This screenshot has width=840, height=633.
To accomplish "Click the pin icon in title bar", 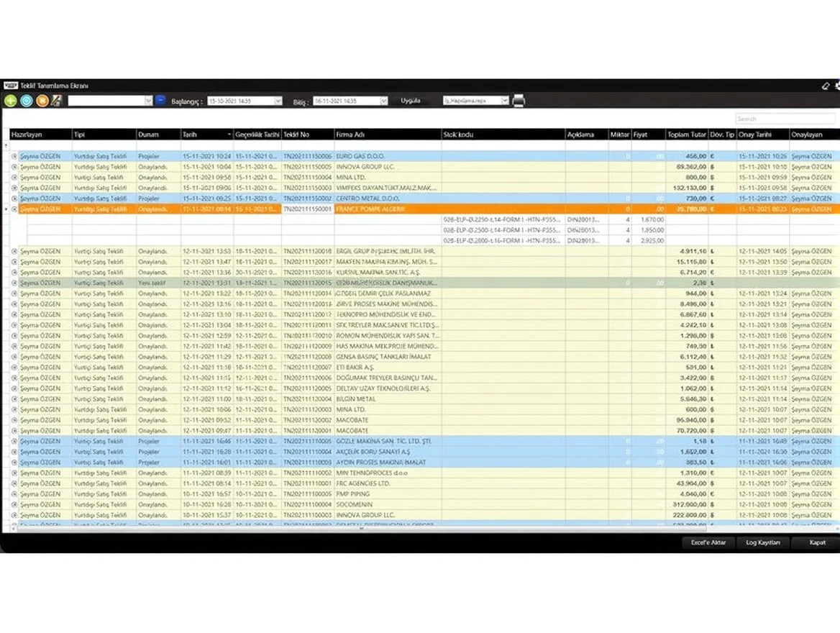I will [826, 86].
